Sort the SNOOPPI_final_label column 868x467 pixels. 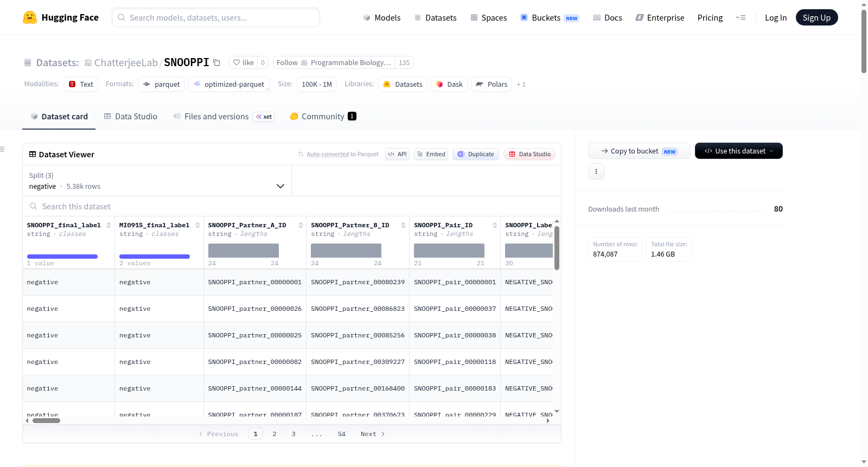coord(108,225)
